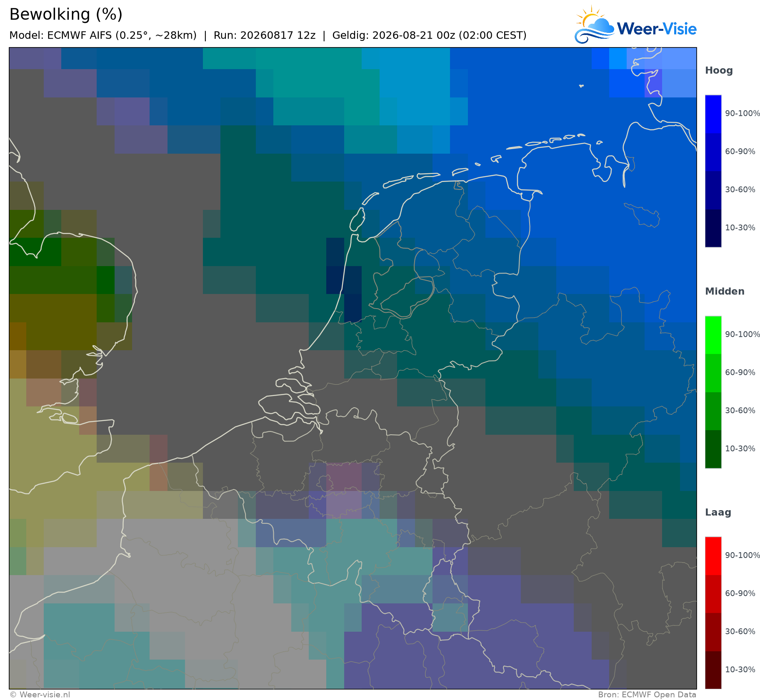
Task: Select the Midden 10-30% dark green swatch
Action: pyautogui.click(x=713, y=449)
